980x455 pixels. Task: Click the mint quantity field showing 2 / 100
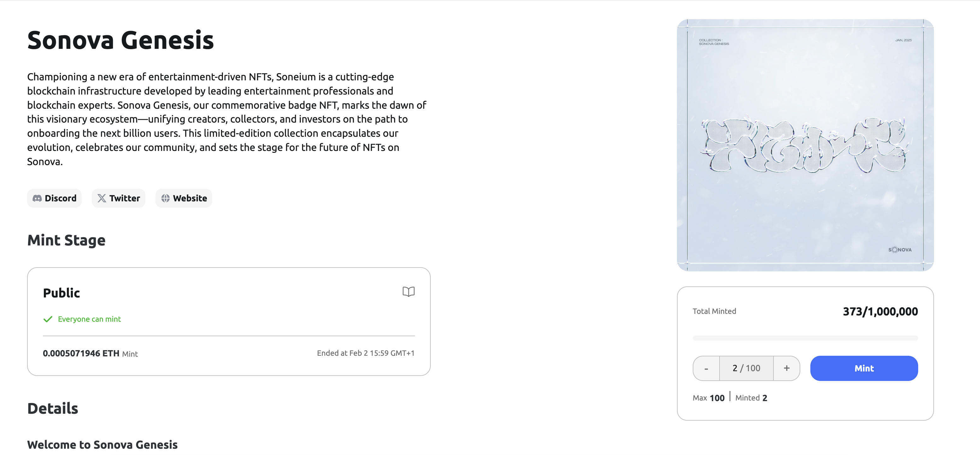click(x=746, y=368)
